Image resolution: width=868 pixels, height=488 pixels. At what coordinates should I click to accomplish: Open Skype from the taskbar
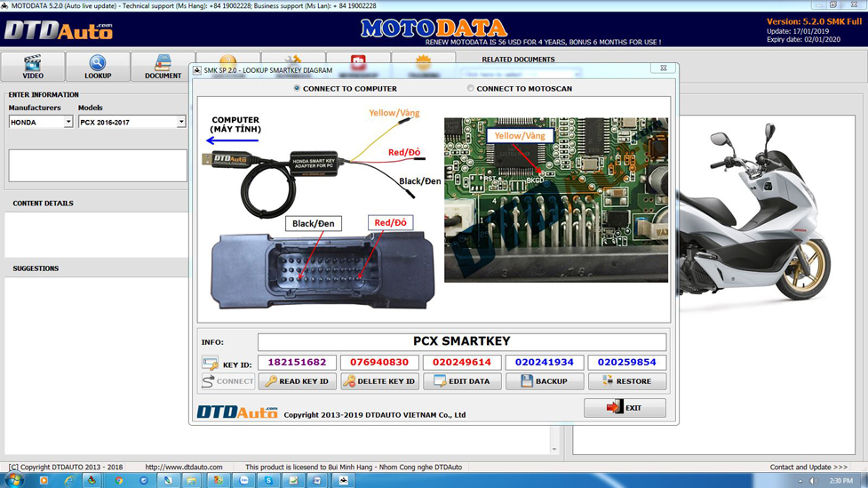click(268, 480)
